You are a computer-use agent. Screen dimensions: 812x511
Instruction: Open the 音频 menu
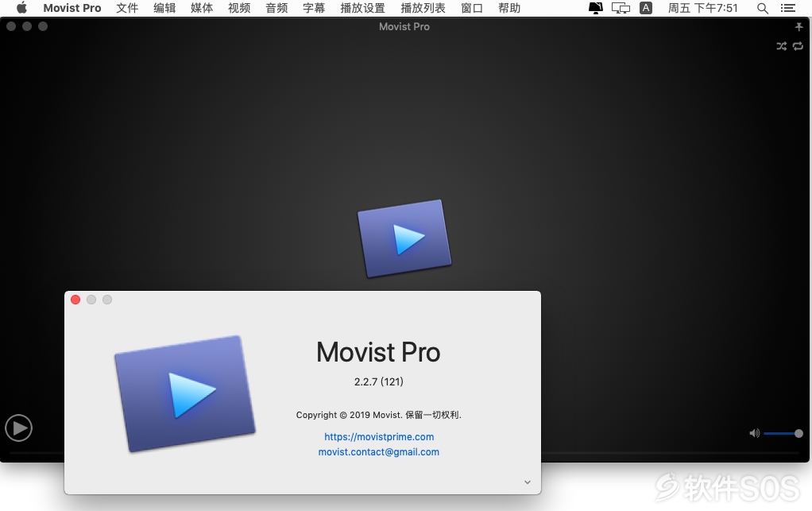pos(276,8)
